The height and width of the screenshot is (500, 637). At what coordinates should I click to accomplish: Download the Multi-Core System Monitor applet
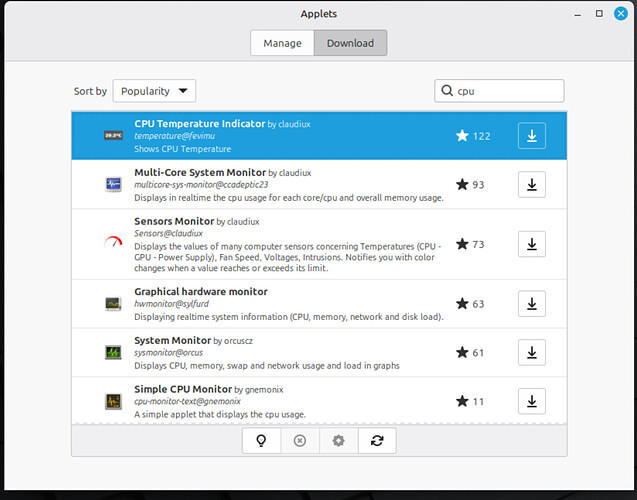click(x=531, y=185)
